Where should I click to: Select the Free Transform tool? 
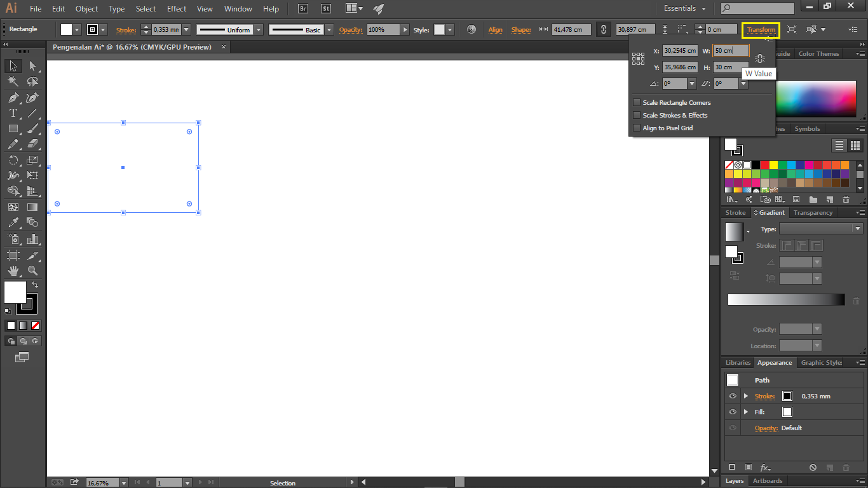(32, 175)
